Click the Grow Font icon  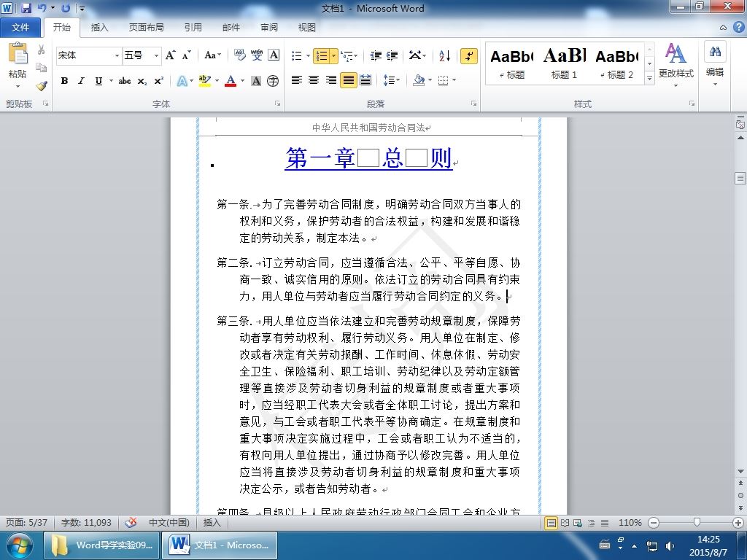click(x=170, y=55)
